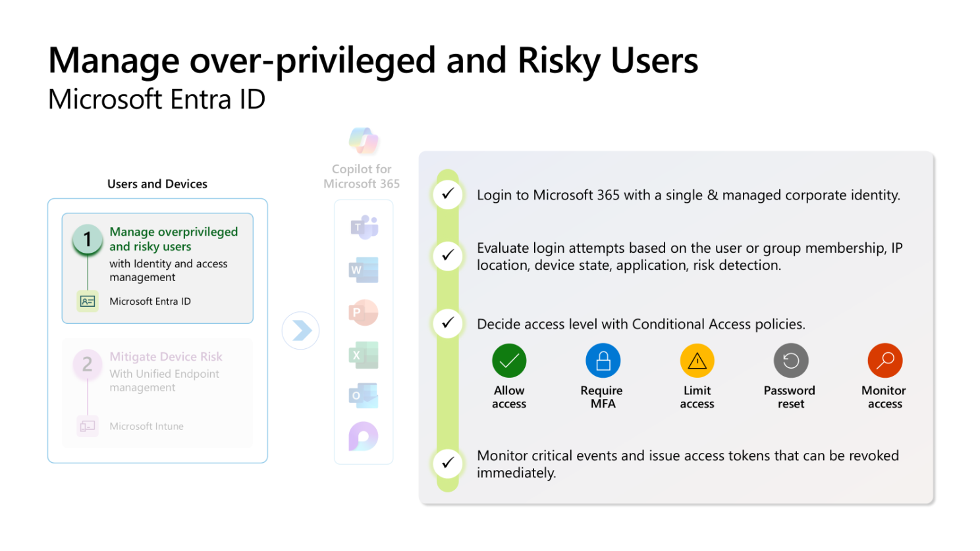Check the Conditional Access policies step
The image size is (980, 551).
click(x=447, y=323)
